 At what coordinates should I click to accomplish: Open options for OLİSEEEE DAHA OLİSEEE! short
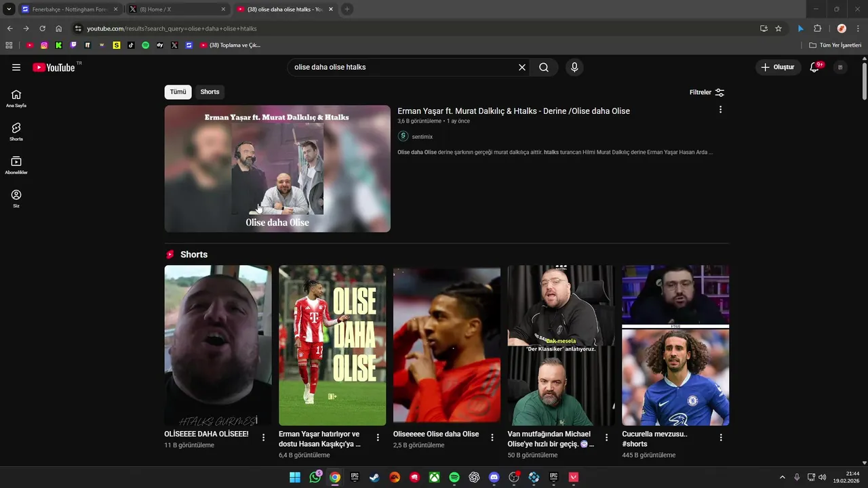pos(264,437)
